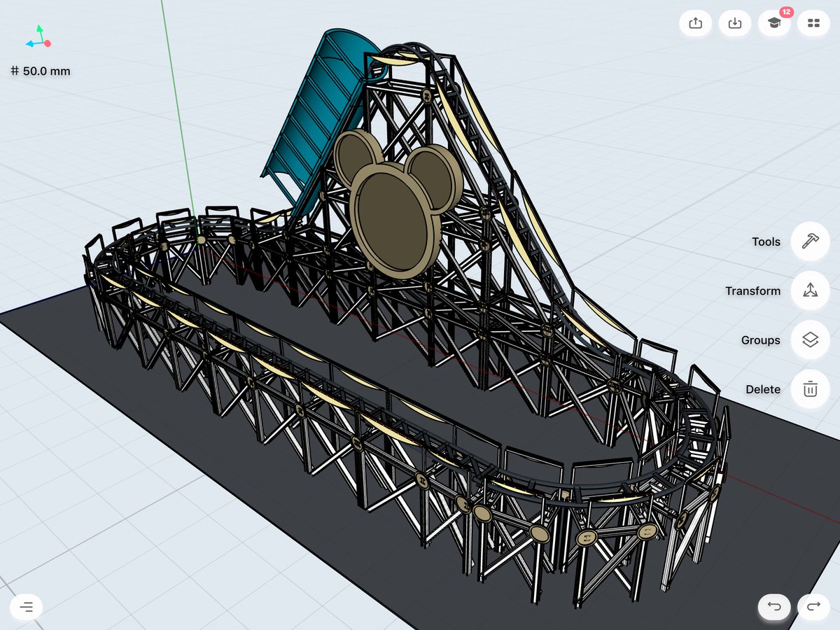
Task: Open the share/export icon at top
Action: click(696, 23)
